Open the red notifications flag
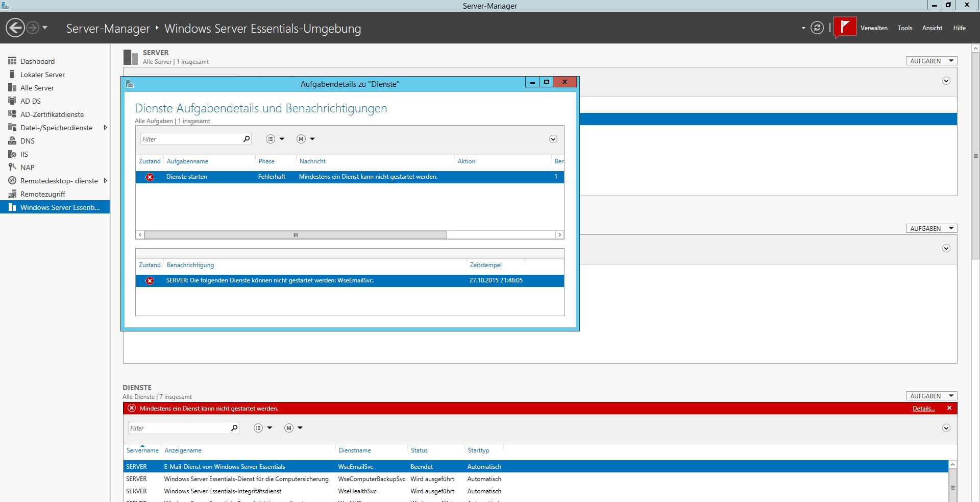The height and width of the screenshot is (502, 980). click(845, 27)
